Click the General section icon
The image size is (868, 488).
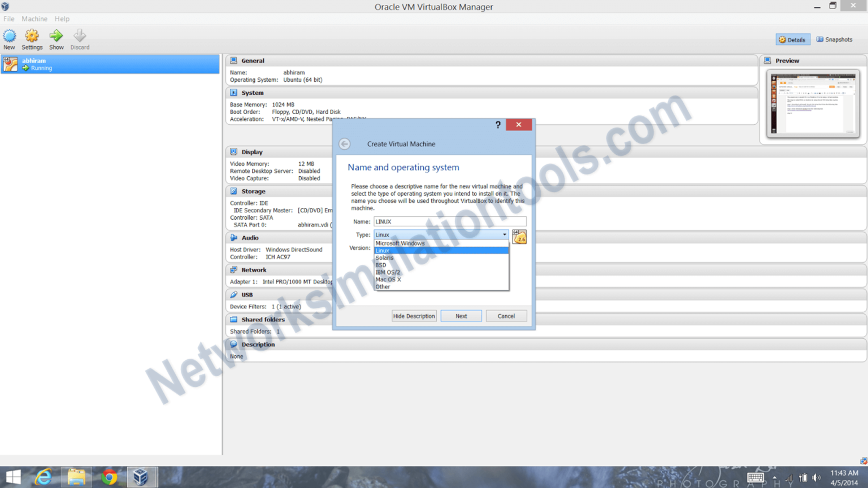click(234, 60)
